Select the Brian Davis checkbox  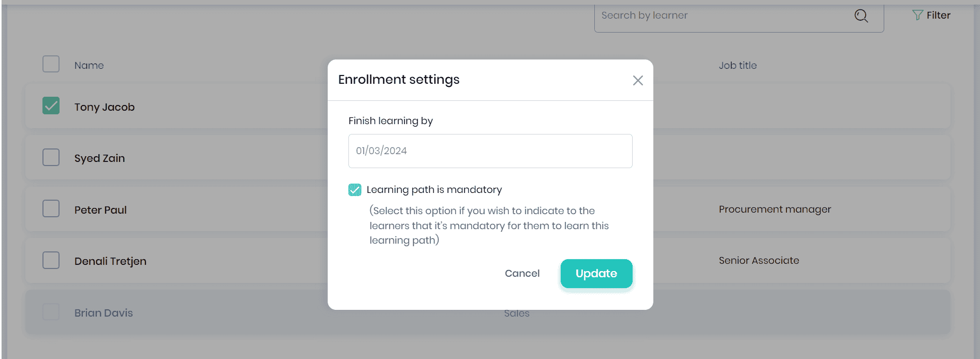[51, 312]
